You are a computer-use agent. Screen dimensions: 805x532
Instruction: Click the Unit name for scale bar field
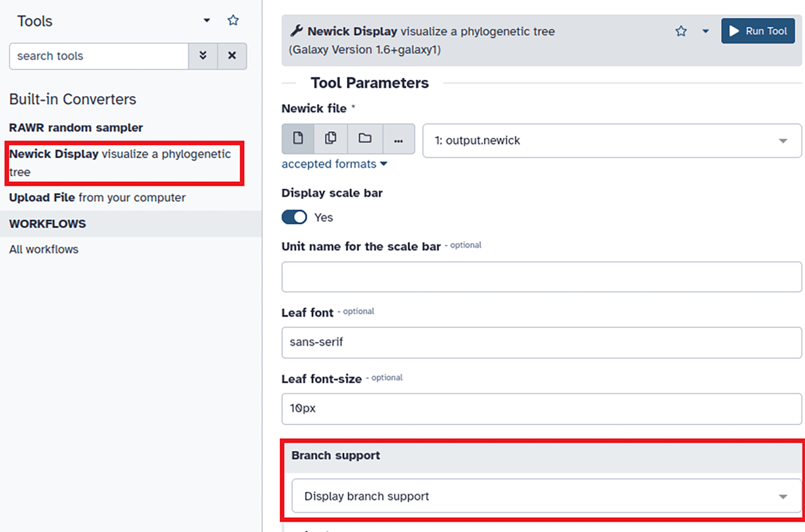[541, 277]
